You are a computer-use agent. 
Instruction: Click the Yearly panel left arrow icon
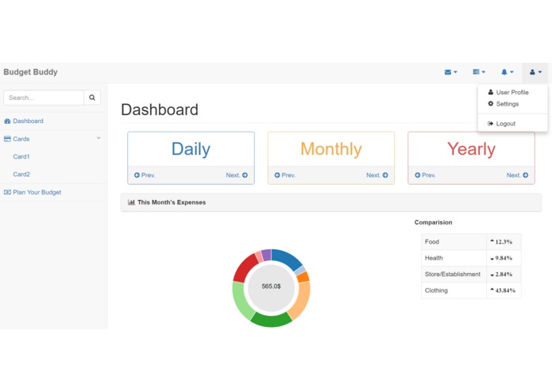[x=418, y=175]
